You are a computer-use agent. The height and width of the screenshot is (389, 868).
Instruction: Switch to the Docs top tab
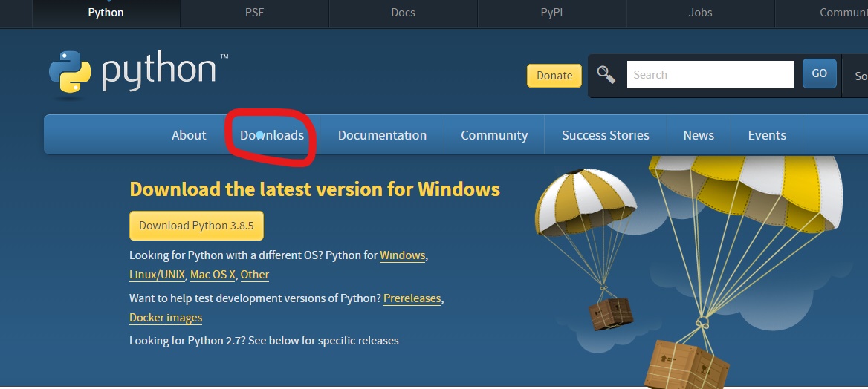point(403,13)
